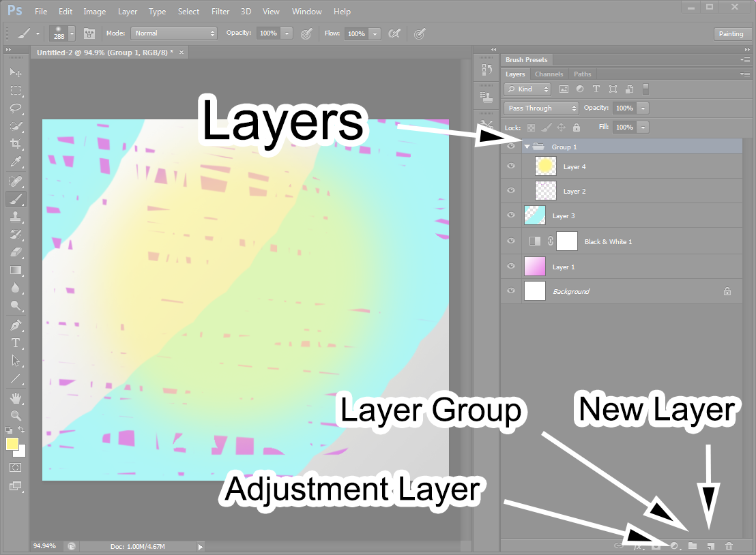This screenshot has width=756, height=555.
Task: Open the brush Mode dropdown set to Normal
Action: 174,33
